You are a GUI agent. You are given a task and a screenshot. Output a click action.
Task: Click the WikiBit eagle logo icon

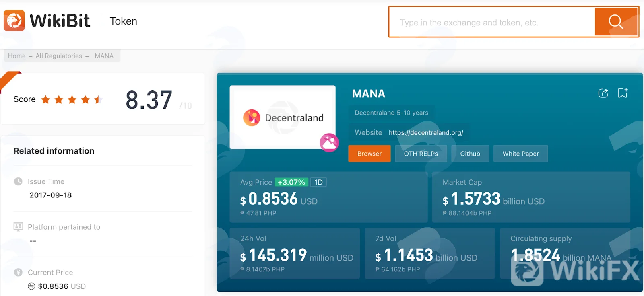(14, 21)
